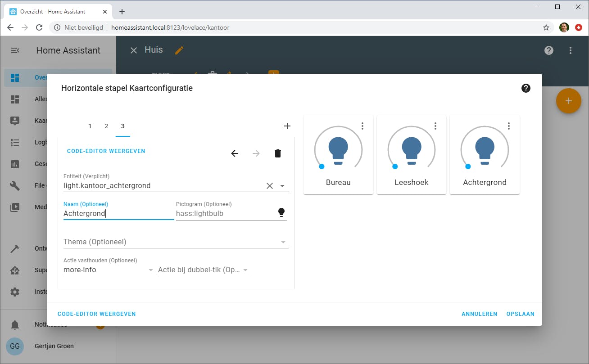Image resolution: width=589 pixels, height=364 pixels.
Task: Open a new Chrome tab
Action: 122,12
